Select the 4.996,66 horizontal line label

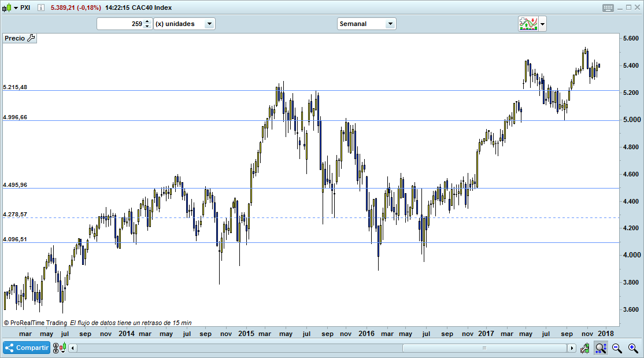[x=15, y=117]
